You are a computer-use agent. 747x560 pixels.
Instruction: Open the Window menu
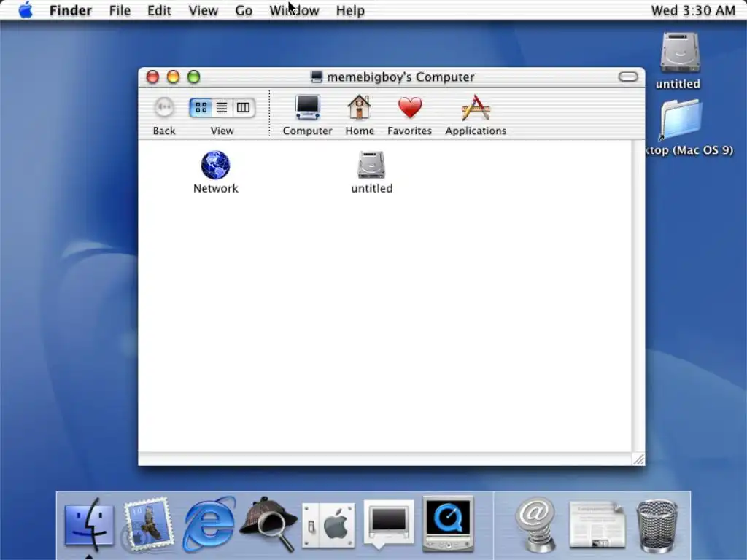coord(294,10)
